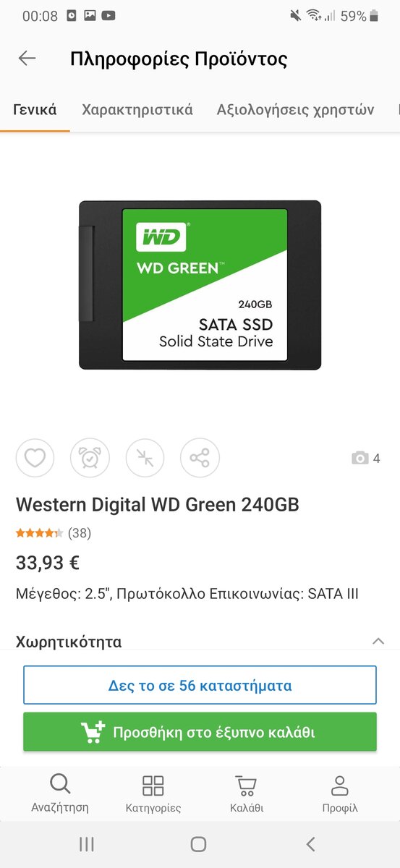400x868 pixels.
Task: Tap the star rating with 38 reviews
Action: [54, 534]
